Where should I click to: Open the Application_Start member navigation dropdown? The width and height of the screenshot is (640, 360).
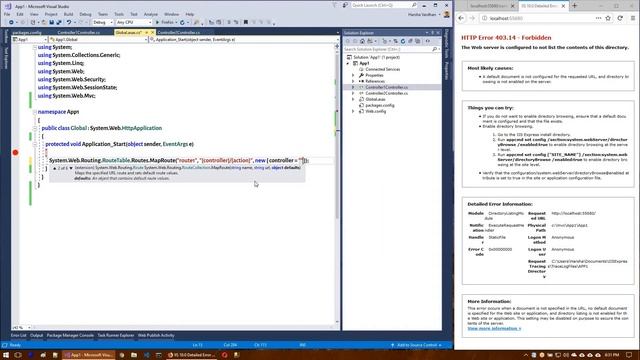(x=243, y=40)
